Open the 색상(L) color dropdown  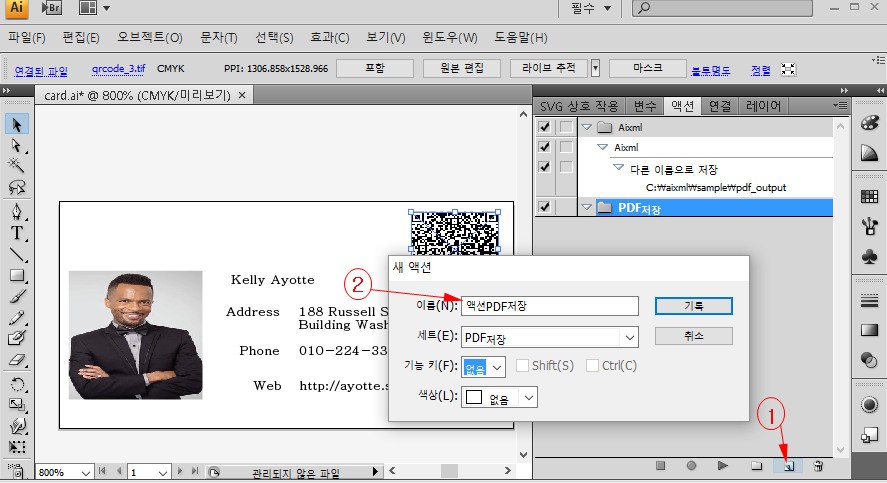[500, 398]
